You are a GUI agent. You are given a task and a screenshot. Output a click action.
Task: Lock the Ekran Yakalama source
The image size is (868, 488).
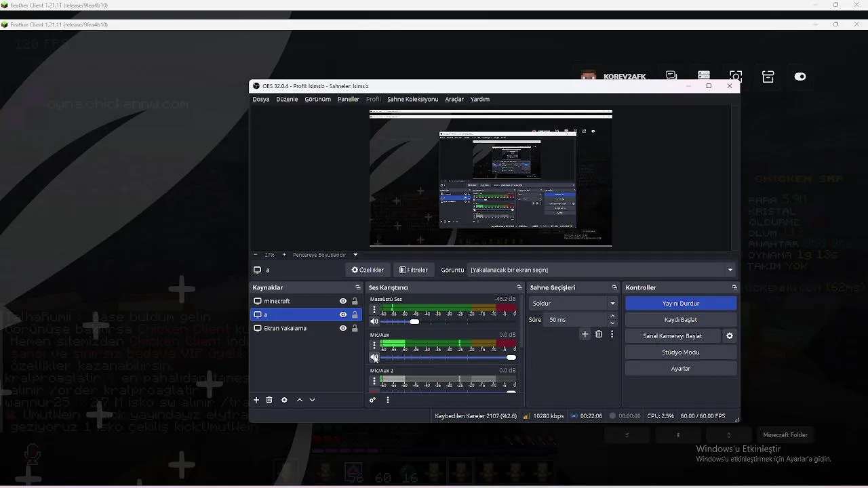pyautogui.click(x=355, y=328)
